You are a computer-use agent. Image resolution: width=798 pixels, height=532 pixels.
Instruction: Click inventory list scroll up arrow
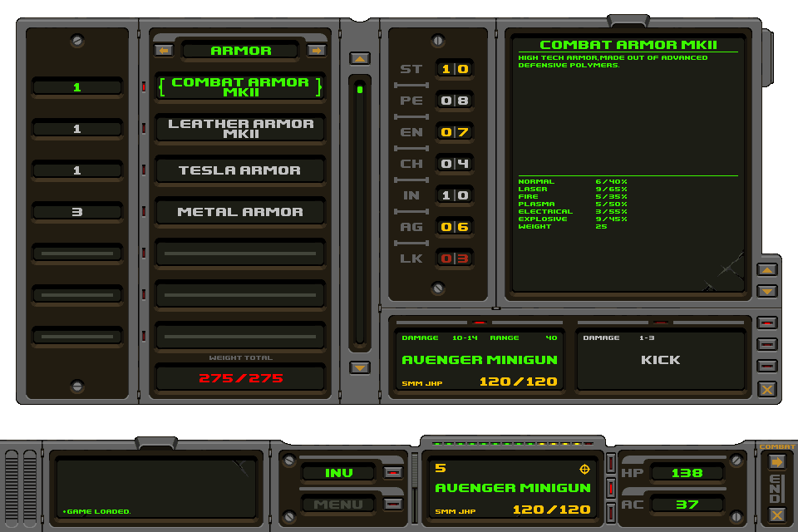[x=360, y=58]
